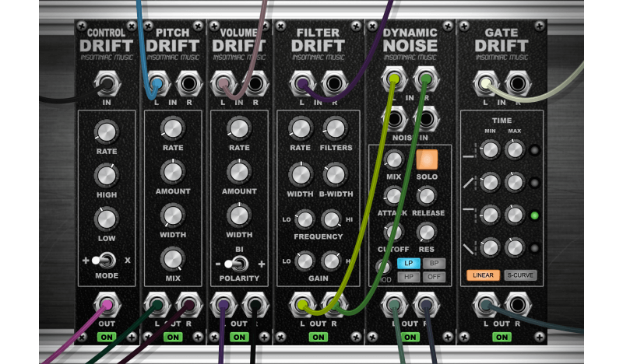Image resolution: width=623 pixels, height=364 pixels.
Task: Choose the LINEAR curve button
Action: click(483, 275)
